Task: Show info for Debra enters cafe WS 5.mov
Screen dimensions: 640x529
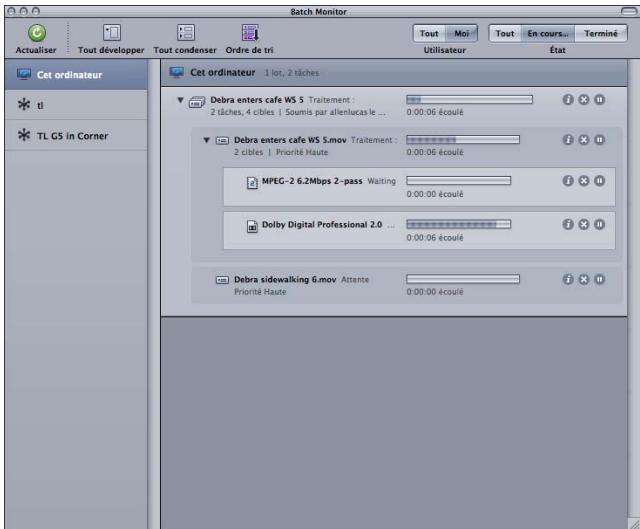Action: click(568, 140)
